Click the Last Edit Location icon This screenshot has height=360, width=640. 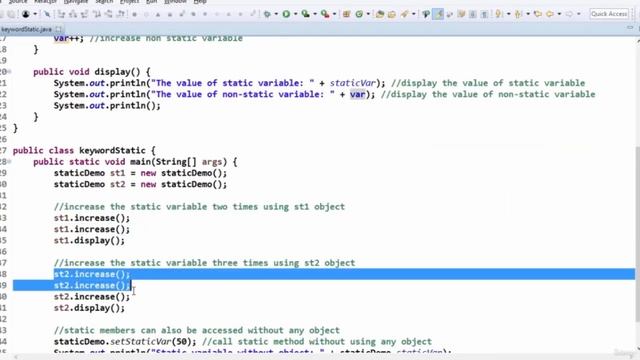538,14
